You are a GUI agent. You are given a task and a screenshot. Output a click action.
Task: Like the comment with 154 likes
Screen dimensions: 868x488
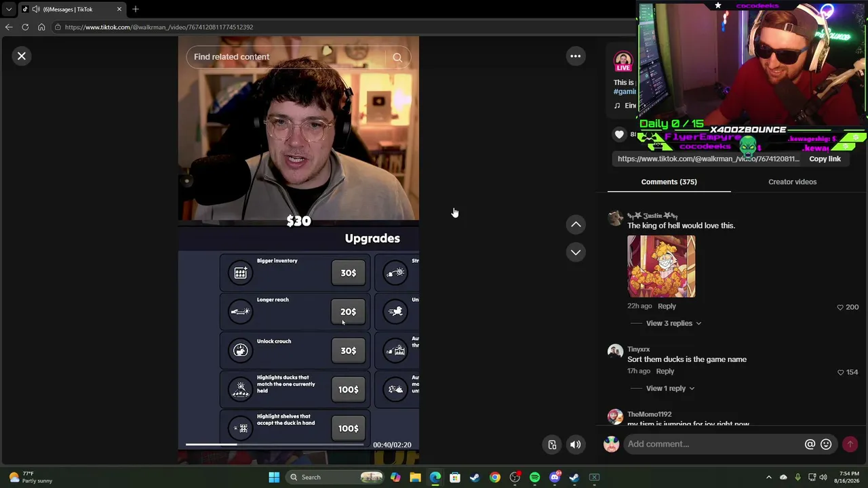pyautogui.click(x=840, y=372)
